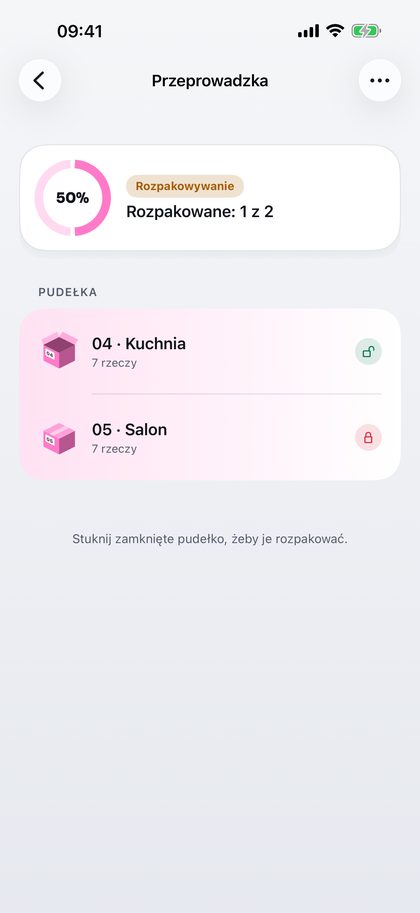Tap the Przeprowadzka screen title

[210, 80]
